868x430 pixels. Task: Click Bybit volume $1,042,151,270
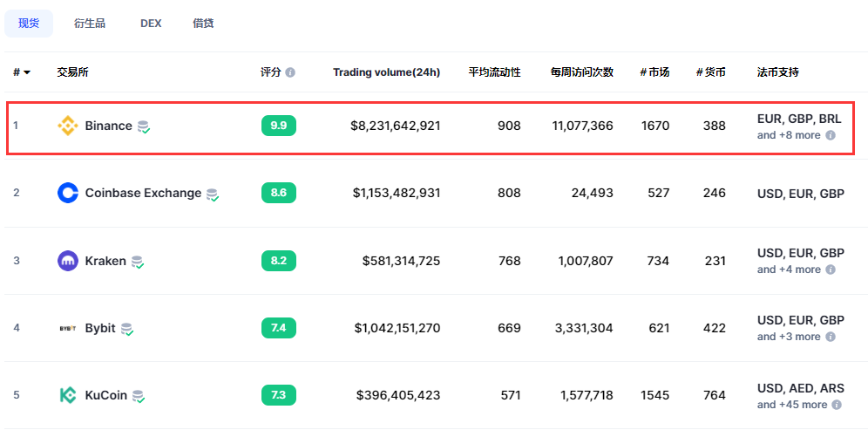click(x=397, y=328)
